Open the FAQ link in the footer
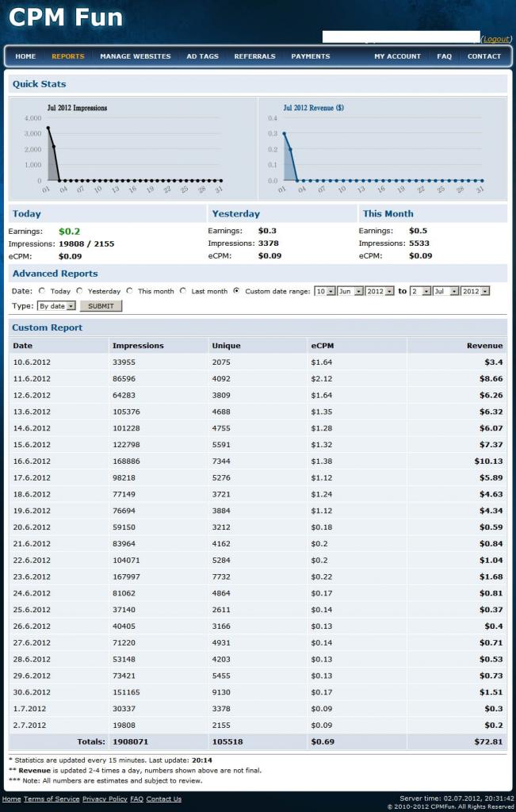 coord(136,799)
